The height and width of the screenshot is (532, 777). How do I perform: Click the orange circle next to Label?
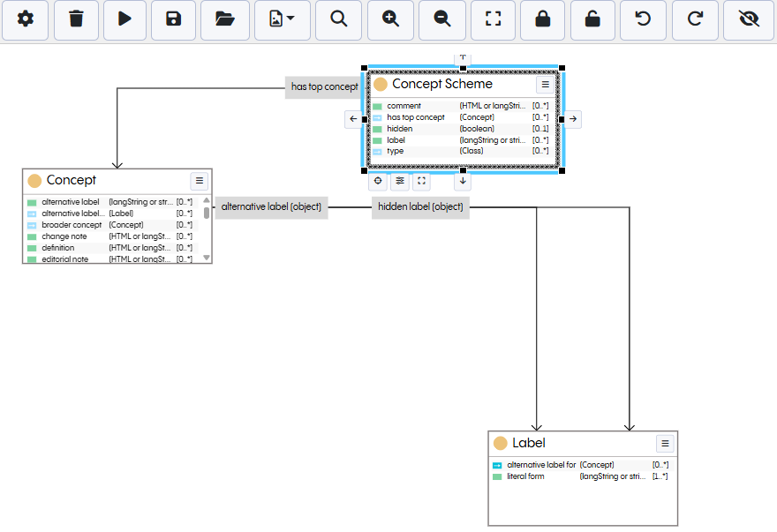click(501, 443)
